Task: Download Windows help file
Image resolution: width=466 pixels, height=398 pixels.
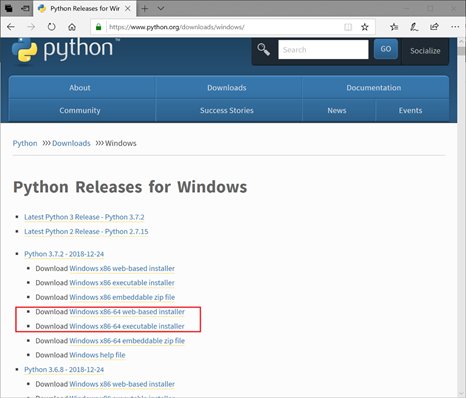Action: tap(97, 355)
